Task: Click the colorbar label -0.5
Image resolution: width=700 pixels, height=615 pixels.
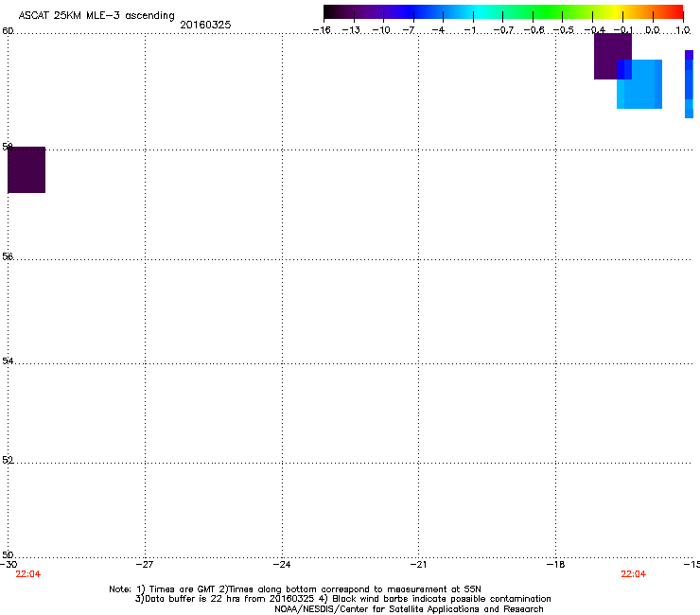Action: pos(564,30)
